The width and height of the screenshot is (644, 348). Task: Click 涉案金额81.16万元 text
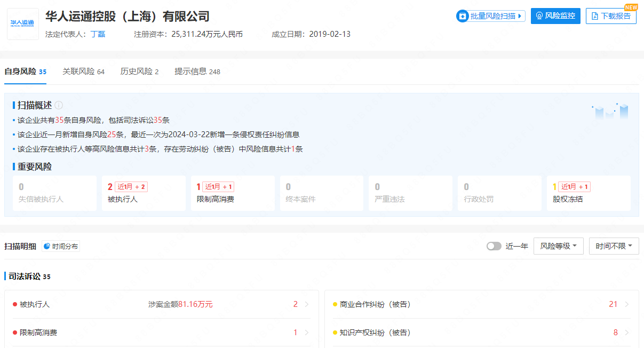tap(180, 304)
